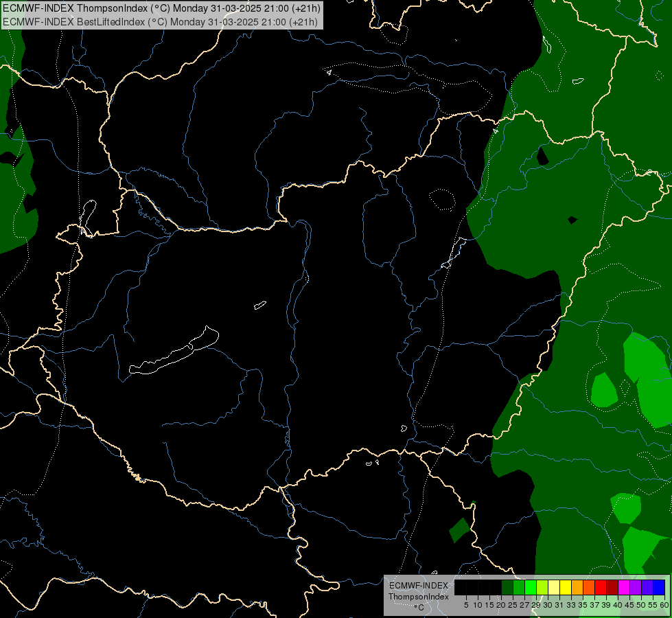Click the legend scale value 50
The width and height of the screenshot is (672, 618).
click(x=641, y=605)
